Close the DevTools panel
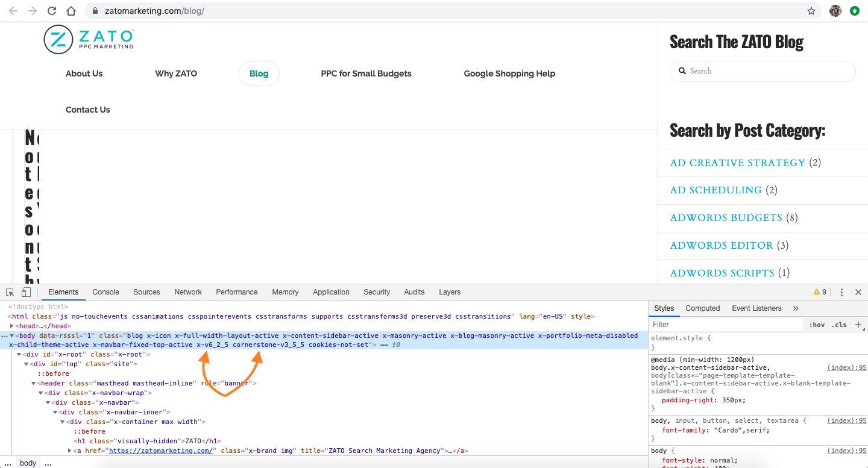 858,292
